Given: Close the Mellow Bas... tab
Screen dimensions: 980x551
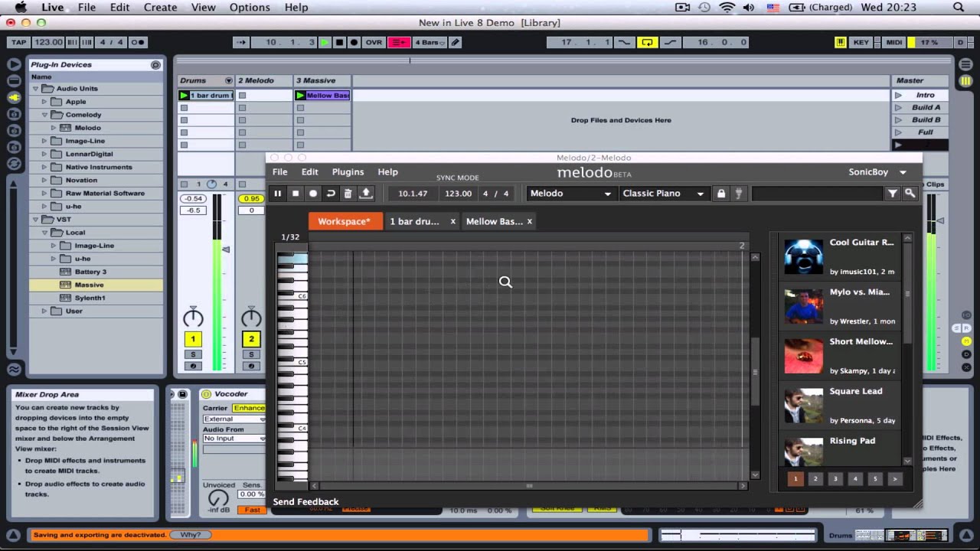Looking at the screenshot, I should pyautogui.click(x=529, y=221).
